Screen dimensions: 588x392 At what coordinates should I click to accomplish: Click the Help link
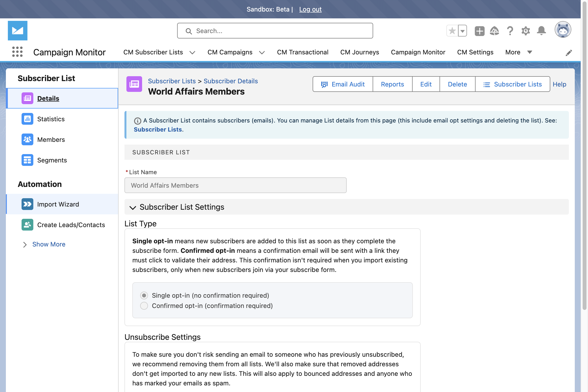tap(559, 84)
